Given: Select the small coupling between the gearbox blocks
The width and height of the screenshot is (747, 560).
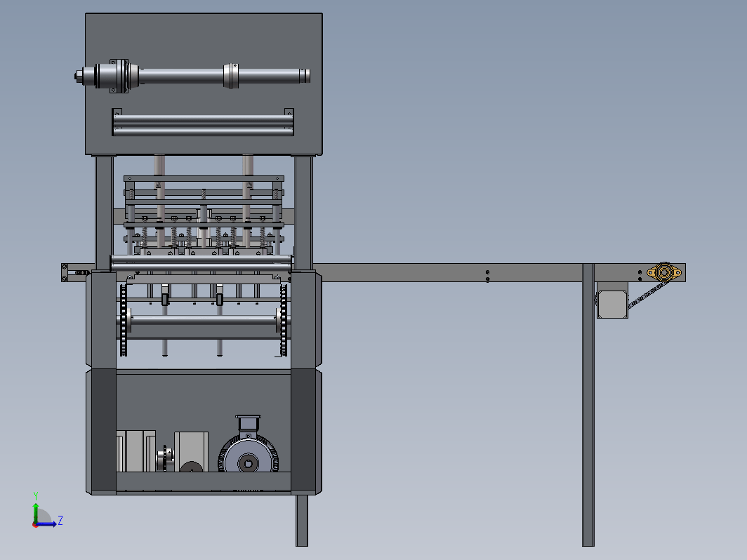Looking at the screenshot, I should (x=164, y=459).
